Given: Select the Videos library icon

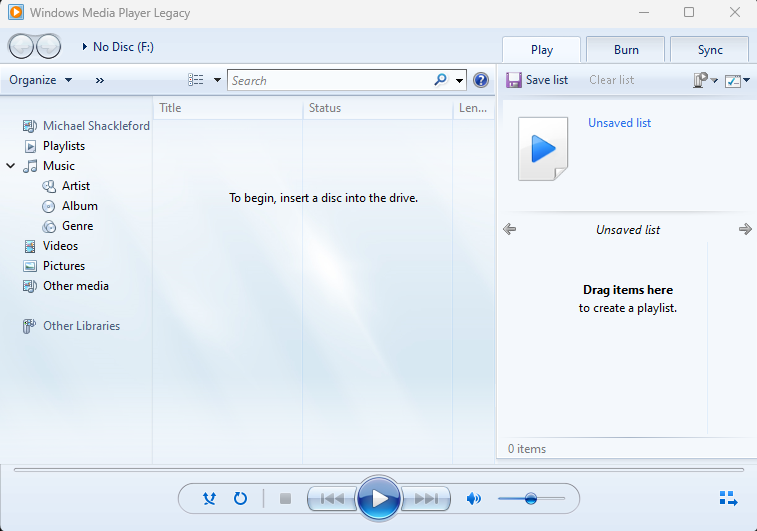Looking at the screenshot, I should coord(30,246).
